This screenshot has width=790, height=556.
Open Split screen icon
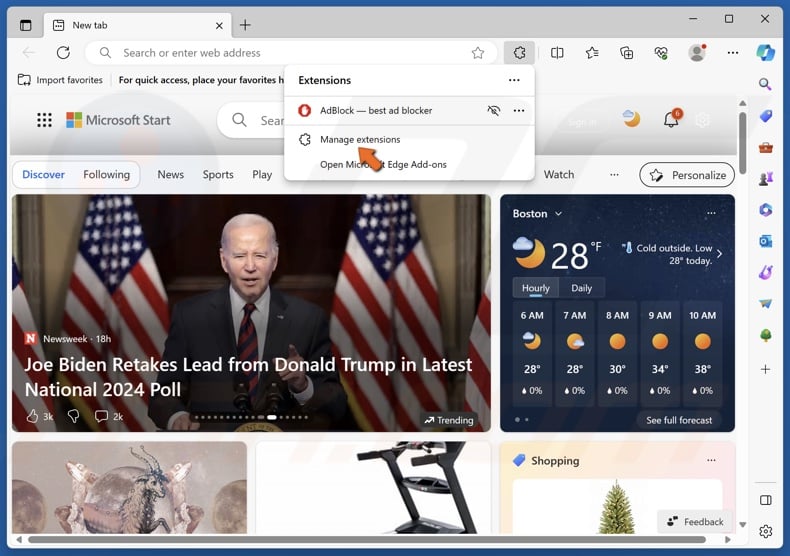pos(557,52)
